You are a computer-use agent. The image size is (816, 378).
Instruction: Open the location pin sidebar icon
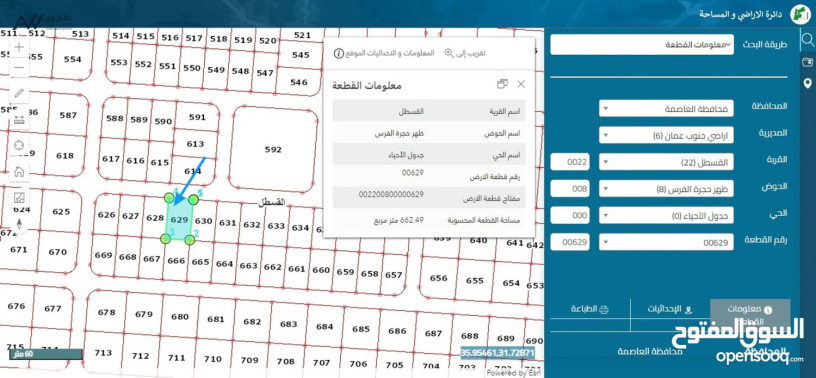[808, 83]
